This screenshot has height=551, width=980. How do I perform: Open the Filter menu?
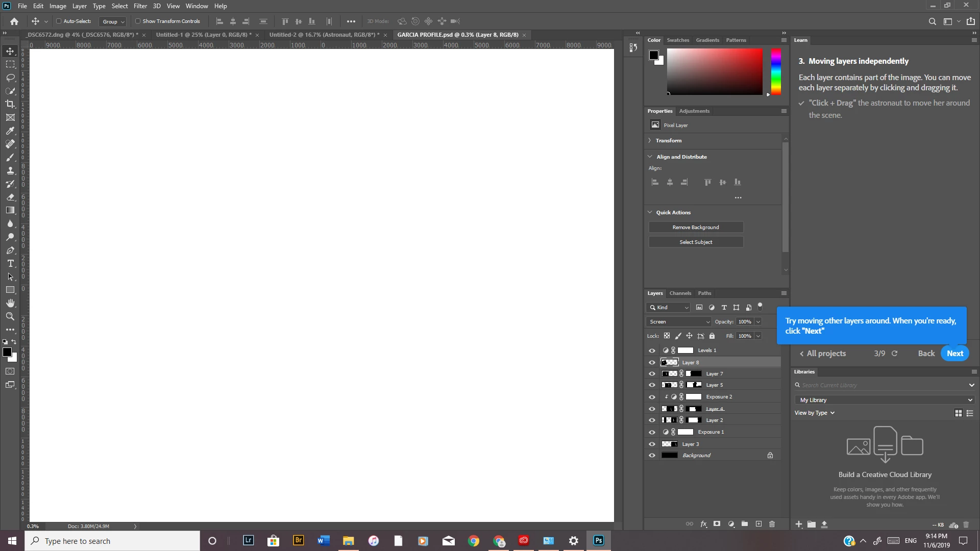coord(140,6)
